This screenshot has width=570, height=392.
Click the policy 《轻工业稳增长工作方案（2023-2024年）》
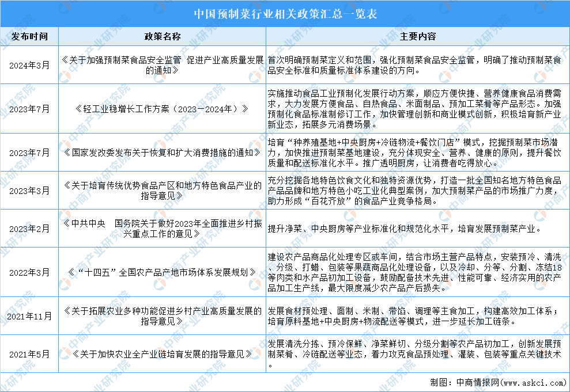(162, 109)
